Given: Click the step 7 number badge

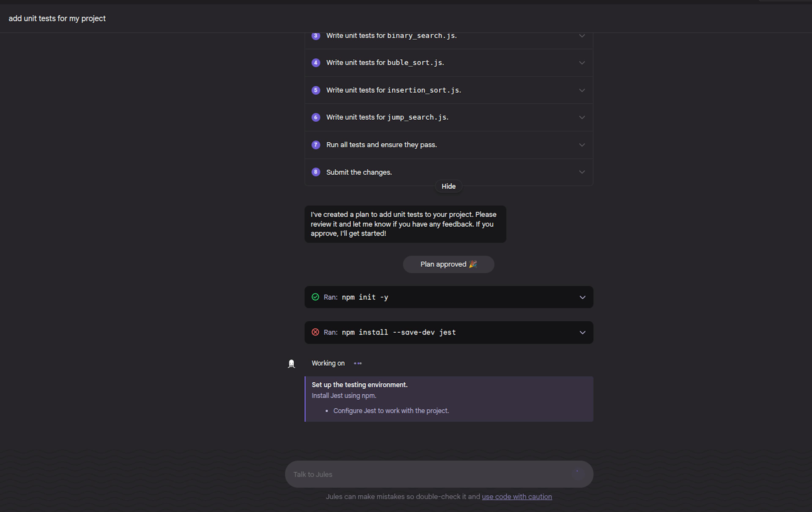Looking at the screenshot, I should [x=316, y=145].
